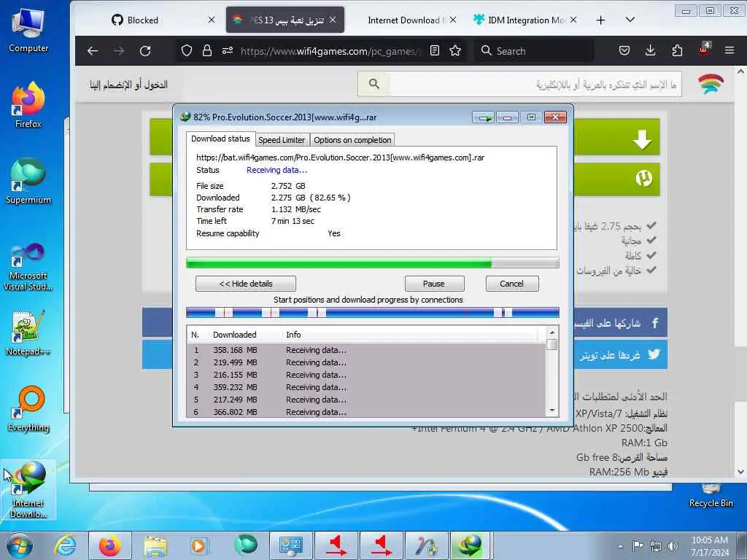Screen dimensions: 747x560
Task: Open the Notepad++ desktop shortcut
Action: coord(28,333)
